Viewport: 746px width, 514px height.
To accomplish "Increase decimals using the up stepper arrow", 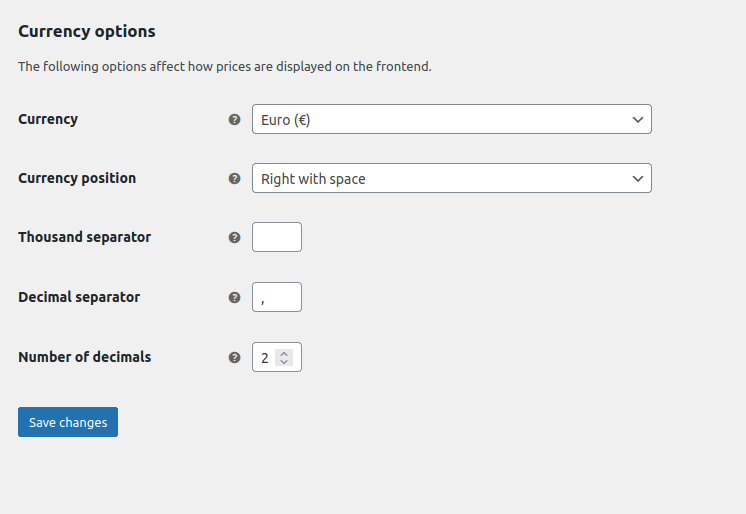I will click(284, 353).
